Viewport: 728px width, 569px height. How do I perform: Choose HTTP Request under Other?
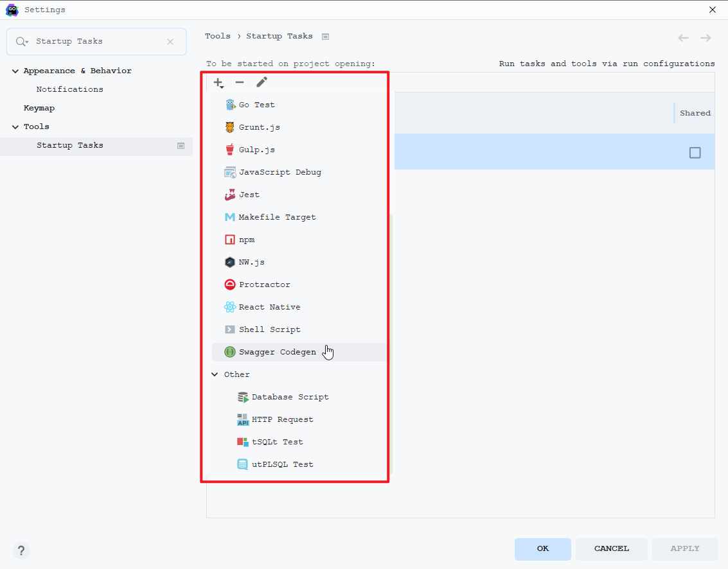click(x=299, y=419)
